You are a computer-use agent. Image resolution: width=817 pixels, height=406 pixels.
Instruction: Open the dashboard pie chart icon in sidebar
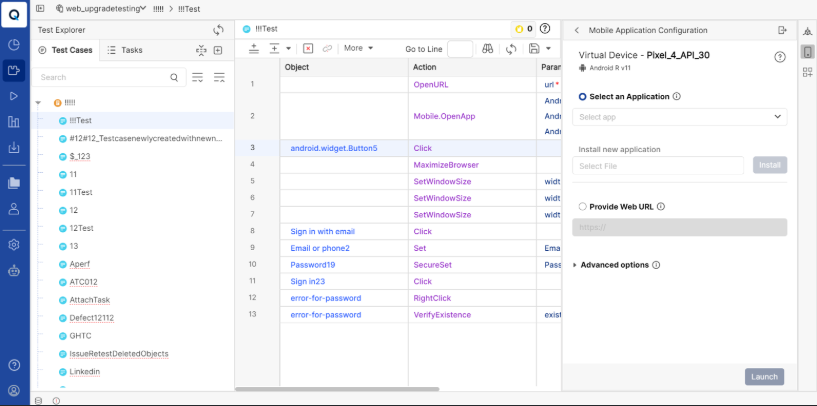14,44
